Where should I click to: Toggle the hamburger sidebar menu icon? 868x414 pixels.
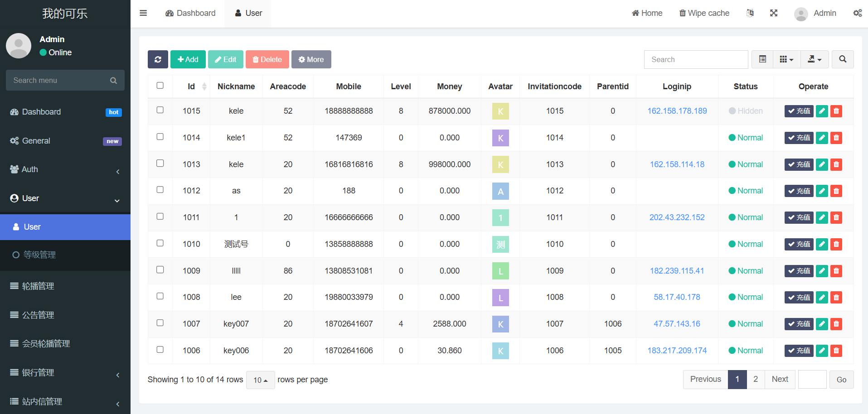click(143, 13)
